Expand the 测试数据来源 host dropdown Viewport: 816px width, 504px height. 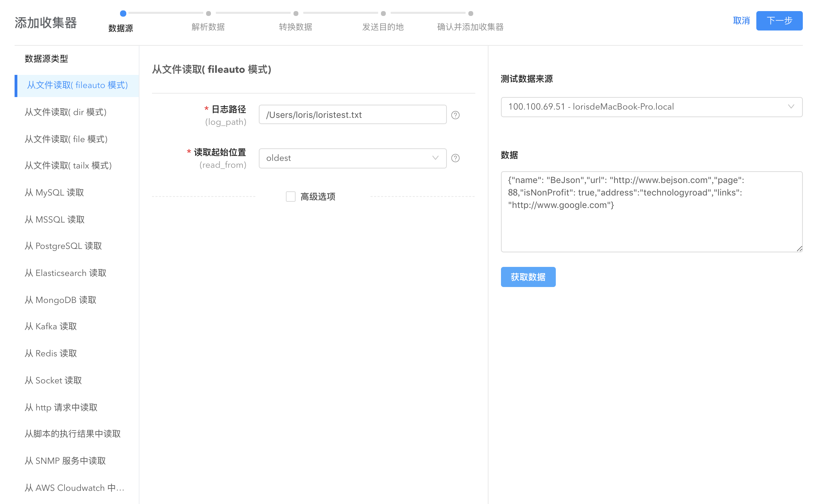click(651, 107)
